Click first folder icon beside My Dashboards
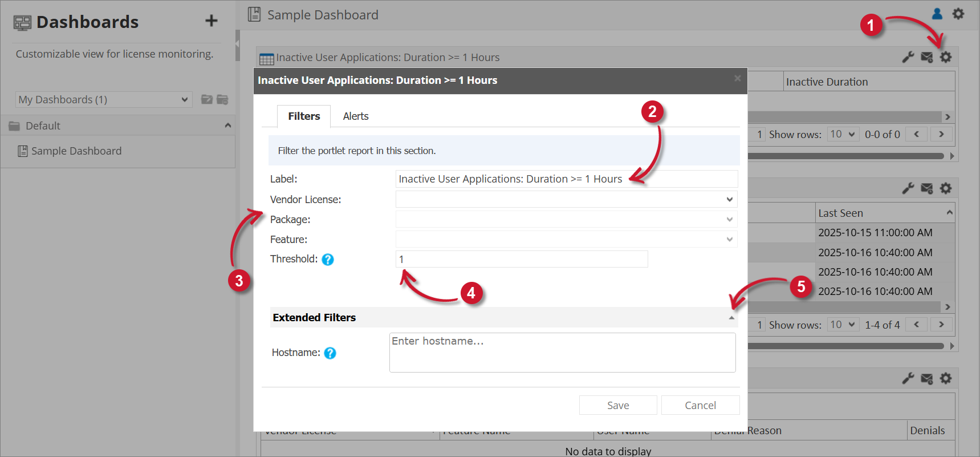The image size is (980, 457). coord(207,100)
